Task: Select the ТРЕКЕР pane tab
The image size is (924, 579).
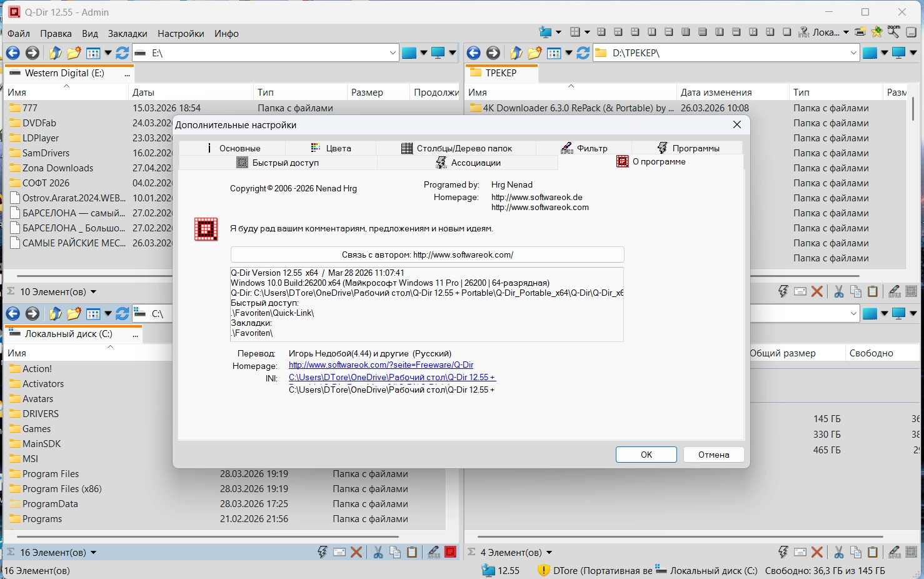Action: tap(501, 73)
